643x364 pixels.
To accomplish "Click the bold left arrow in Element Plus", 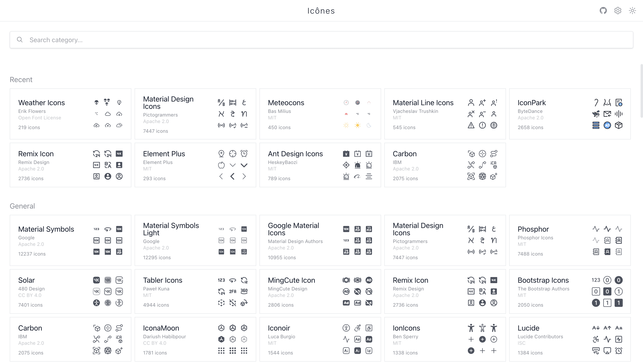I will 233,177.
